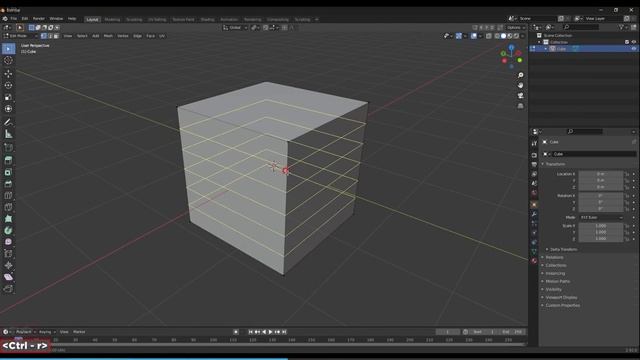This screenshot has height=360, width=640.
Task: Select the Select Box tool
Action: [x=8, y=49]
